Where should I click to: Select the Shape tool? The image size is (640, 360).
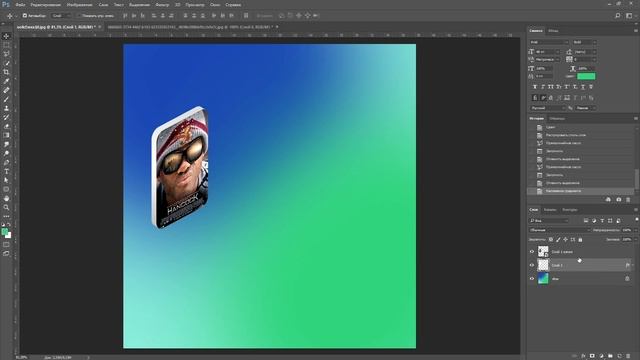pyautogui.click(x=6, y=189)
